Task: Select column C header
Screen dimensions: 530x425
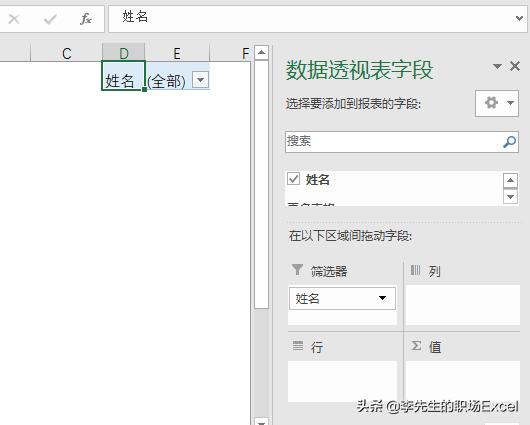Action: click(x=66, y=53)
